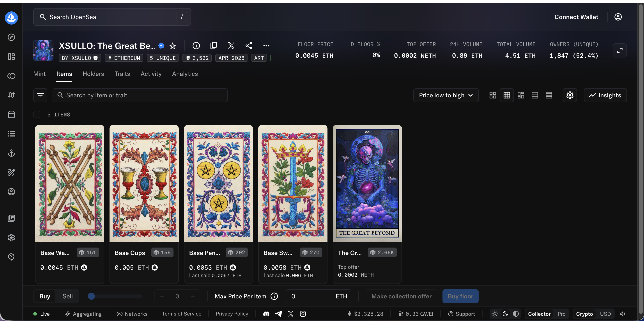
Task: Tick the select-all checkbox beside 5 ITEMS
Action: (x=37, y=114)
